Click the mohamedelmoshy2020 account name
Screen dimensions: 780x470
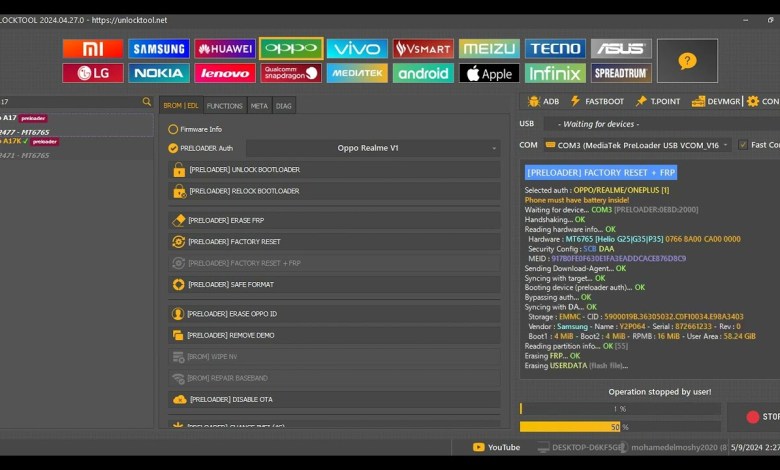click(x=674, y=448)
